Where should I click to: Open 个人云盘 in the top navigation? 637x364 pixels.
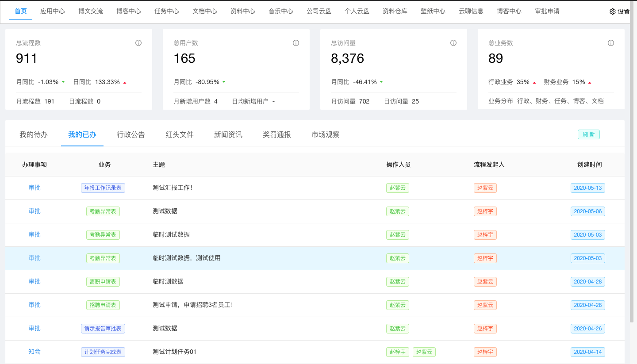coord(357,11)
